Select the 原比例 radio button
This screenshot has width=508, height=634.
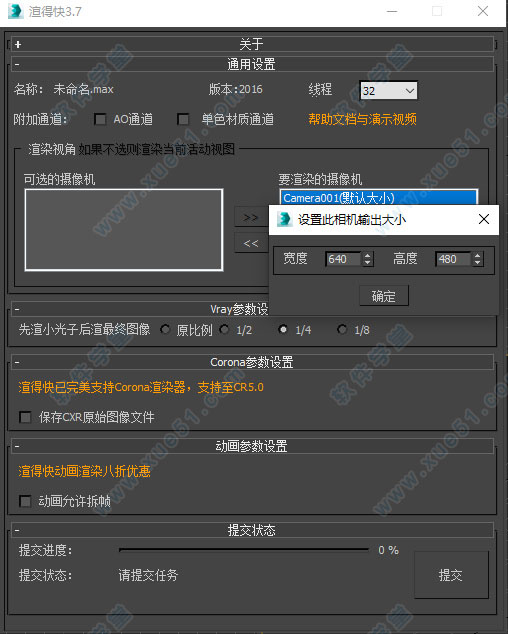(x=165, y=330)
